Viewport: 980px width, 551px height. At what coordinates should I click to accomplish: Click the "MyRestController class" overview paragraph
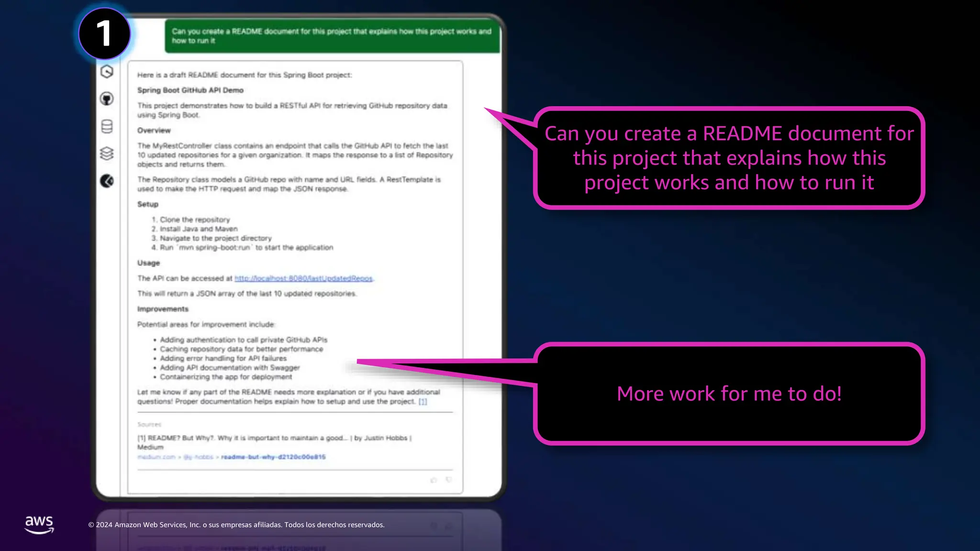(x=295, y=155)
